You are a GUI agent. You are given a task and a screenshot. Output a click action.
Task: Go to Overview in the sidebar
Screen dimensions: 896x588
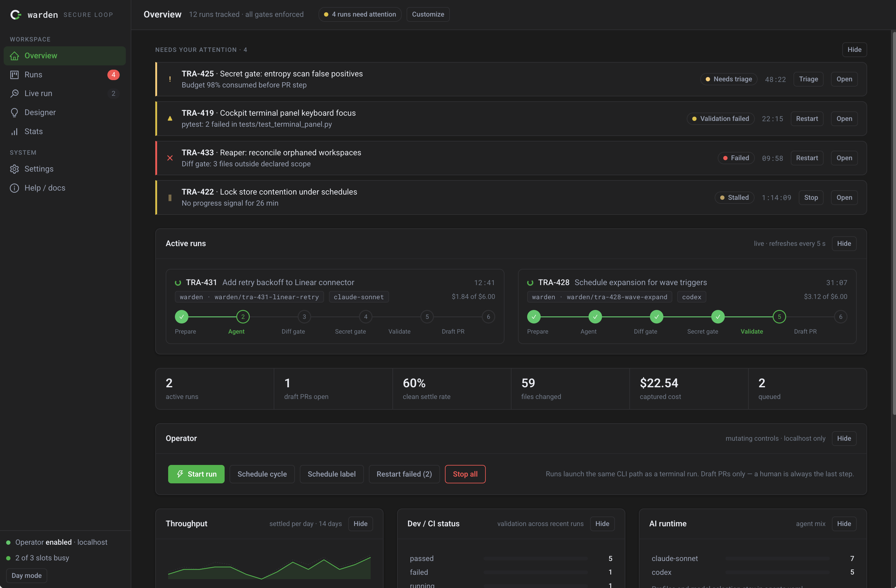click(65, 56)
